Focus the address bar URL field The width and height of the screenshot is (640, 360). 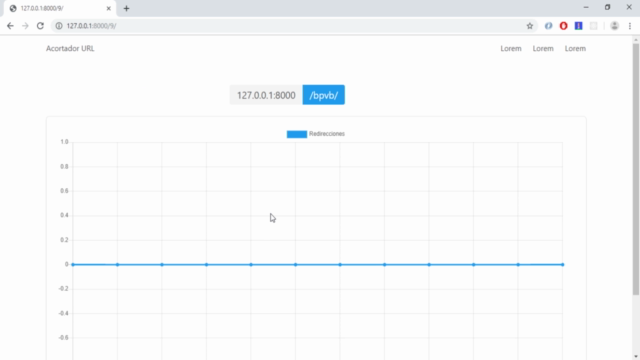pos(294,26)
